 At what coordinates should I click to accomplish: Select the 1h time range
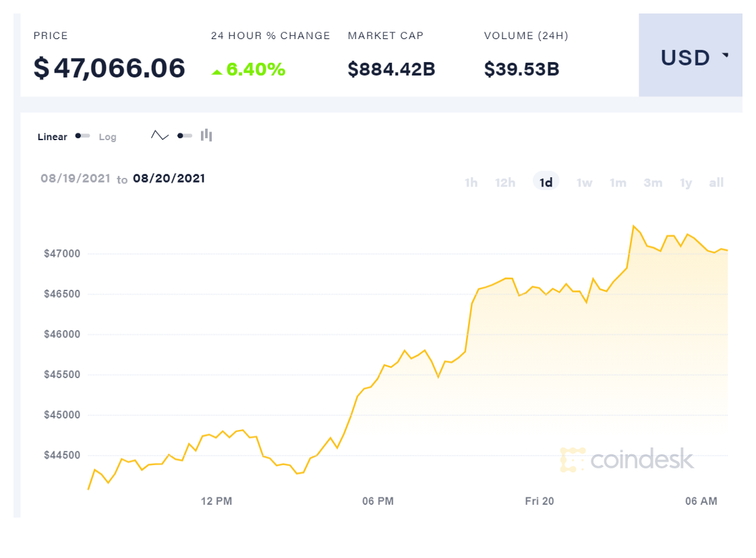tap(471, 183)
